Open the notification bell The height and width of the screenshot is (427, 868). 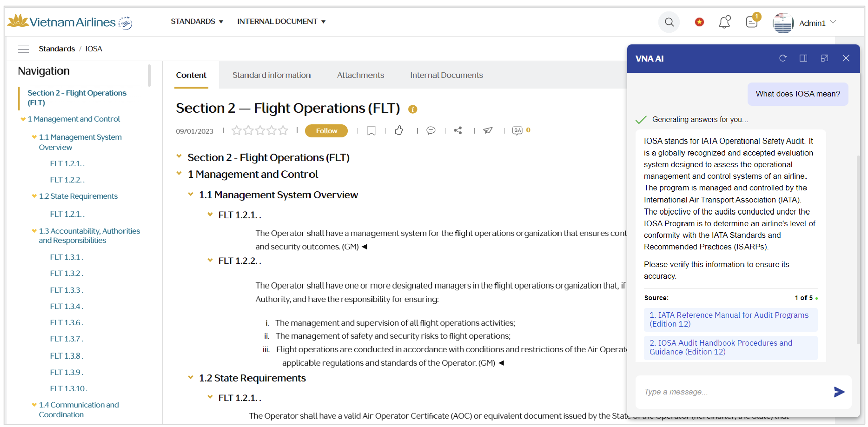coord(724,22)
